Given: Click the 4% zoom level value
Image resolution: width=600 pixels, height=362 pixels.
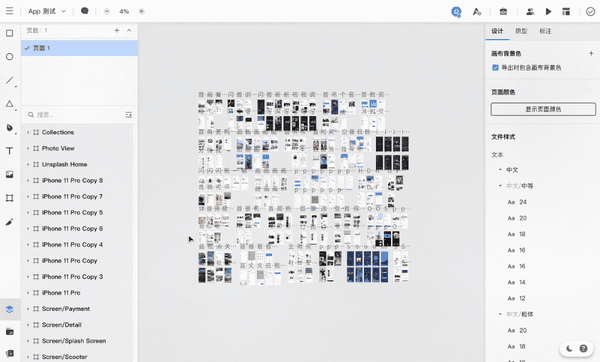Looking at the screenshot, I should click(124, 11).
